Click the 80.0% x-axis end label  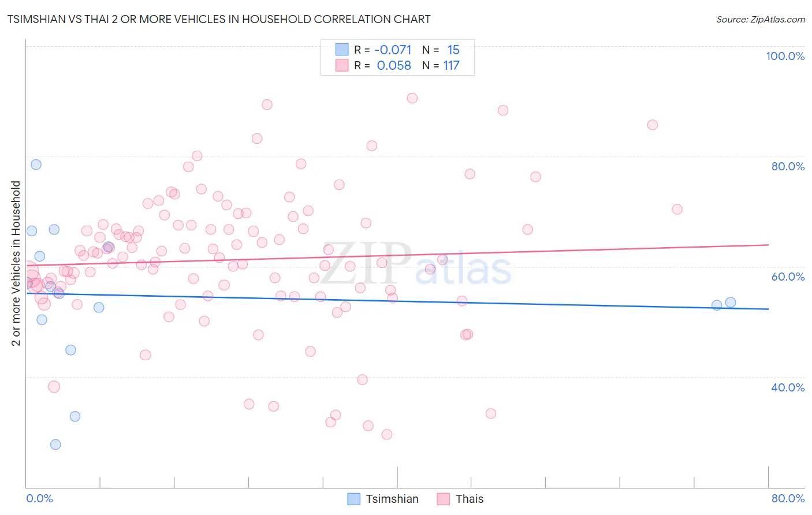(788, 498)
